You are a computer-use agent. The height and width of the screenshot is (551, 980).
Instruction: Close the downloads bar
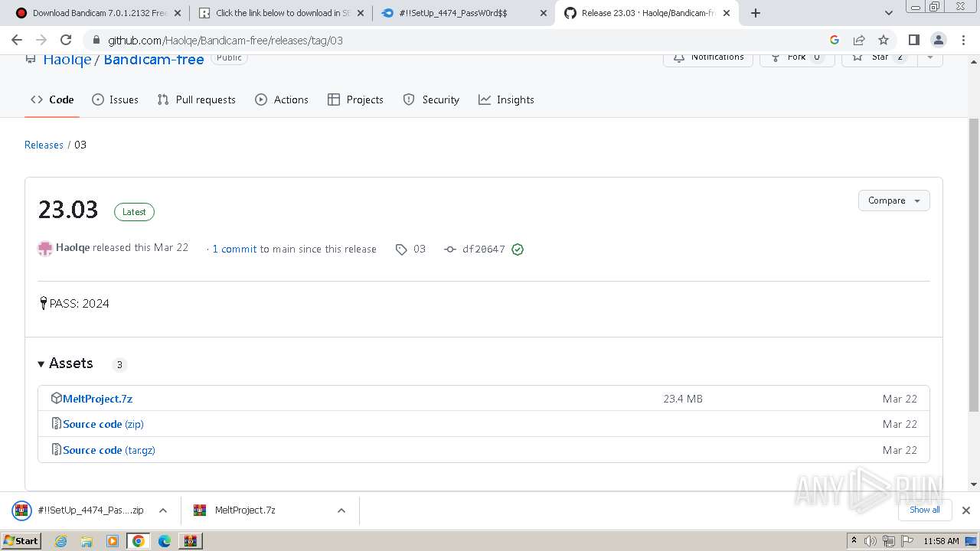tap(966, 510)
